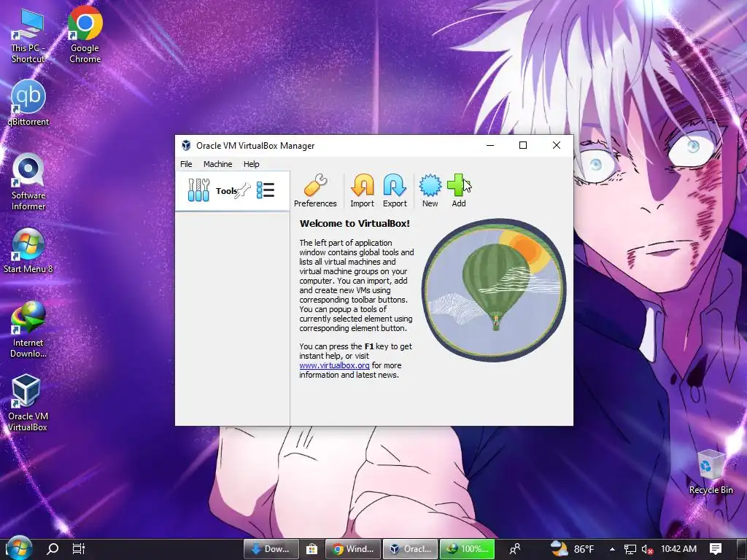Click the Import appliance icon
The height and width of the screenshot is (560, 747).
[362, 190]
